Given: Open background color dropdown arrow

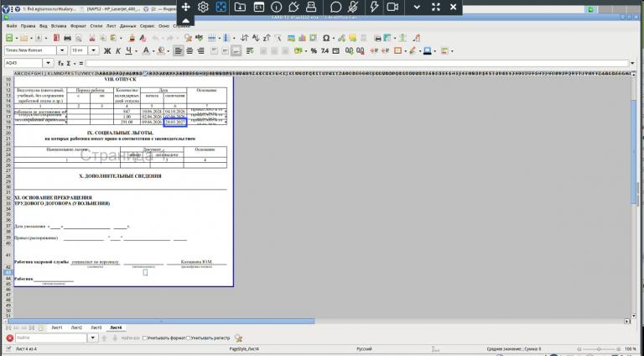Looking at the screenshot, I should (x=169, y=51).
